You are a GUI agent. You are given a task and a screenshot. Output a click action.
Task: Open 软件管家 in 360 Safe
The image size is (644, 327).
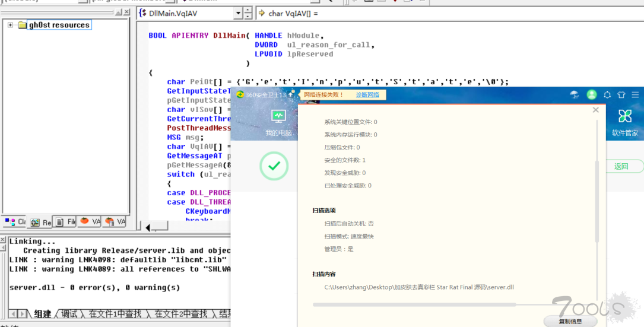[624, 123]
